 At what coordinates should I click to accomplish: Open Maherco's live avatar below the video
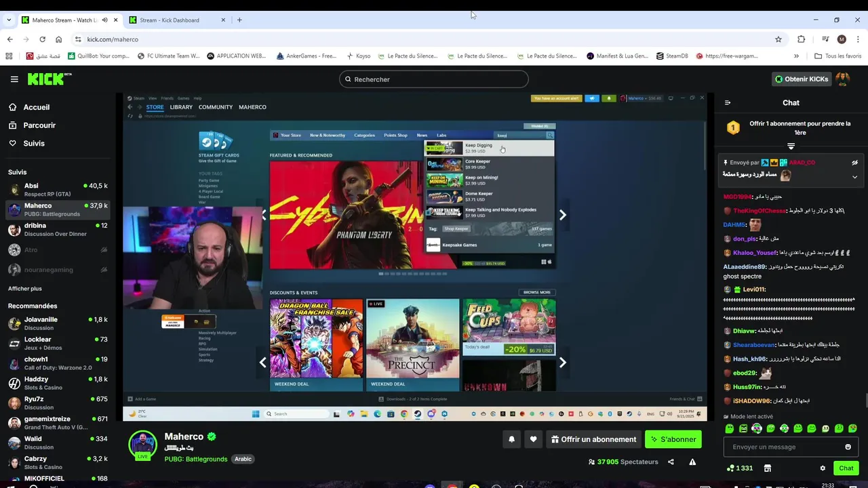[142, 445]
